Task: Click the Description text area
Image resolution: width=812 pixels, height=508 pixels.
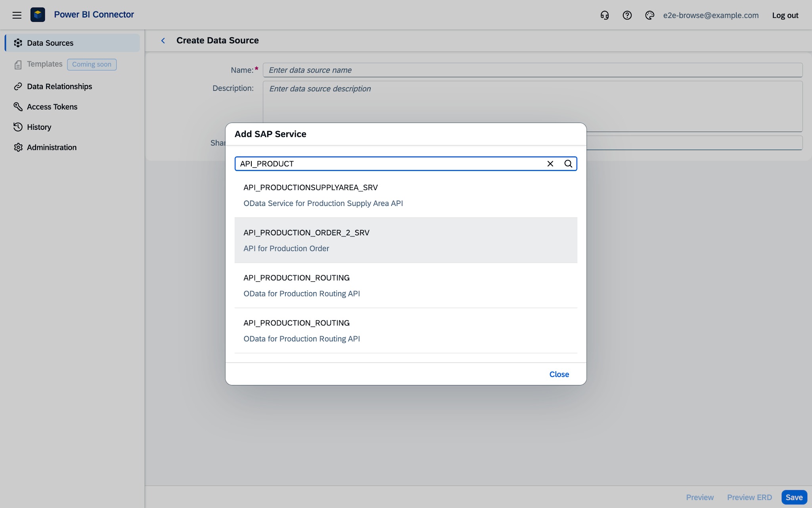Action: (x=532, y=106)
